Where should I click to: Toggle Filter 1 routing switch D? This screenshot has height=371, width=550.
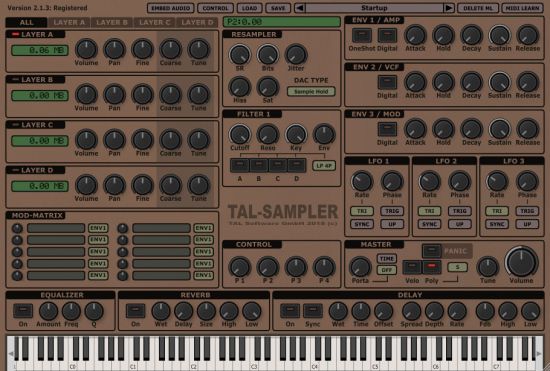coord(297,165)
